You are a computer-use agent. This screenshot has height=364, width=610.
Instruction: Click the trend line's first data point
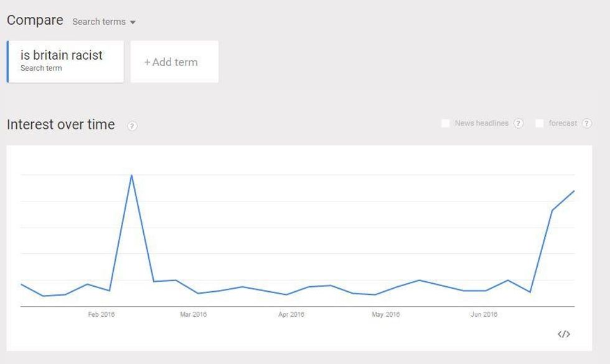21,284
